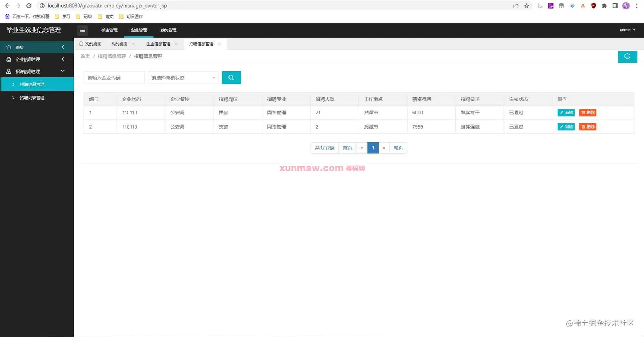Open the Chrome profile avatar
This screenshot has height=337, width=644.
pyautogui.click(x=626, y=6)
